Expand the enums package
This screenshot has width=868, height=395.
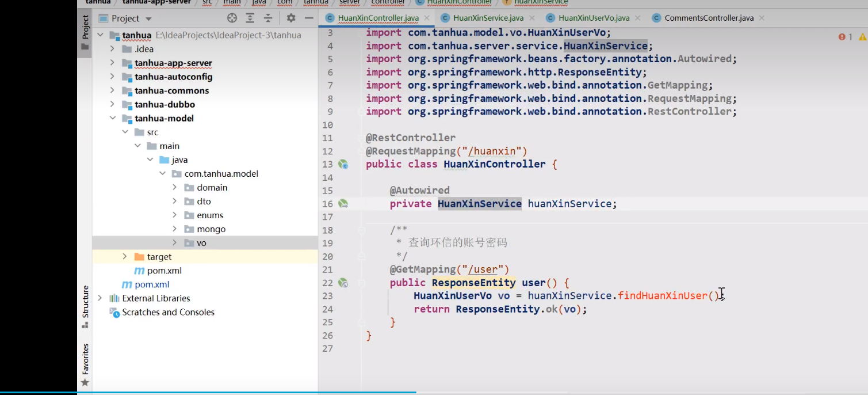coord(175,215)
